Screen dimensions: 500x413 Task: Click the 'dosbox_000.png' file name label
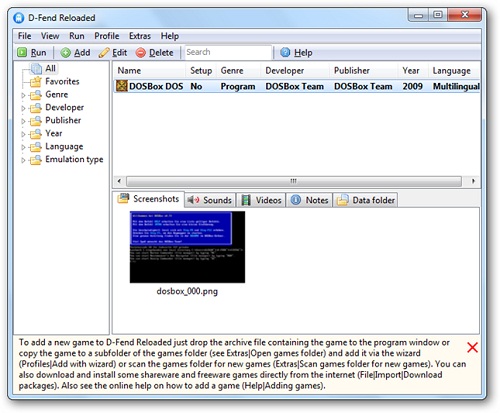tap(187, 291)
